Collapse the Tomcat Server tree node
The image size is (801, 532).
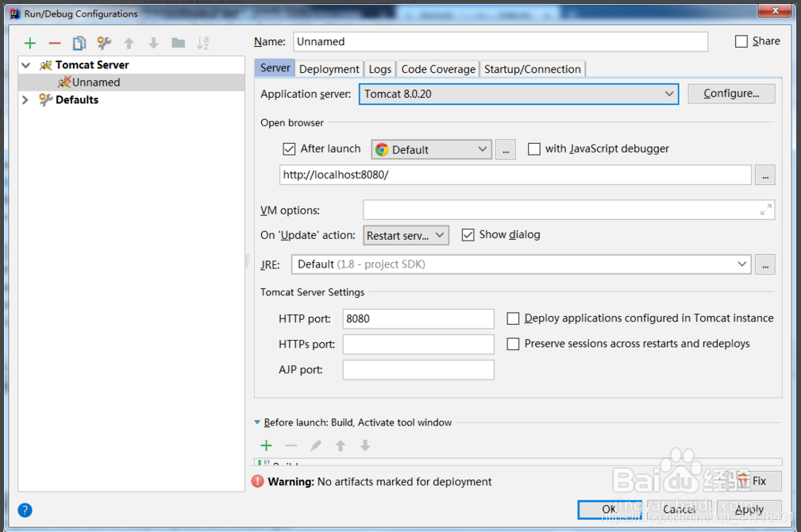tap(26, 65)
